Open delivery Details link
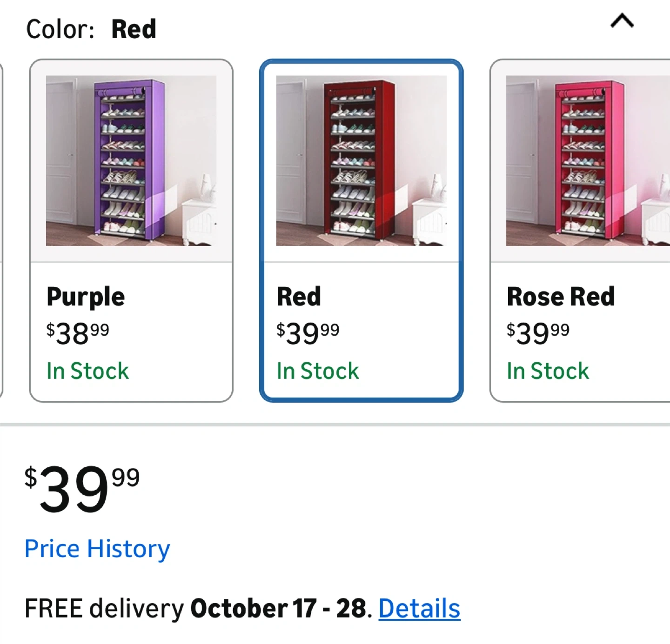Viewport: 670px width, 644px height. coord(419,608)
